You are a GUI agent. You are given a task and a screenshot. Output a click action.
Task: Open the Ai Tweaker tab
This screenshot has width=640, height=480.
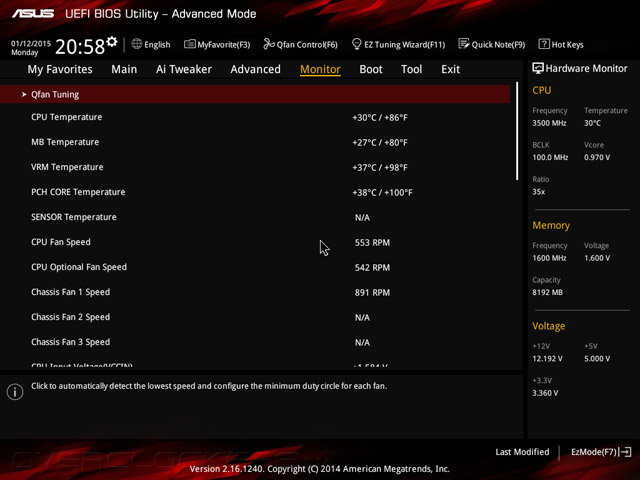(x=184, y=69)
